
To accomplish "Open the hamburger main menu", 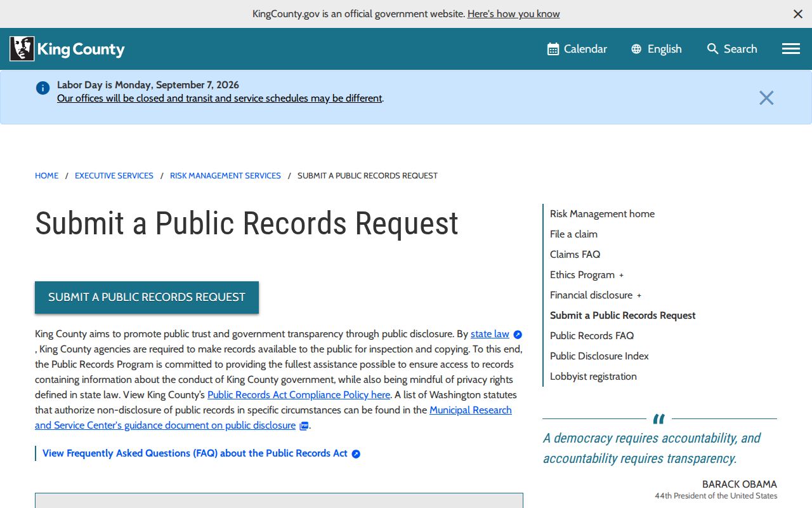I will point(791,49).
